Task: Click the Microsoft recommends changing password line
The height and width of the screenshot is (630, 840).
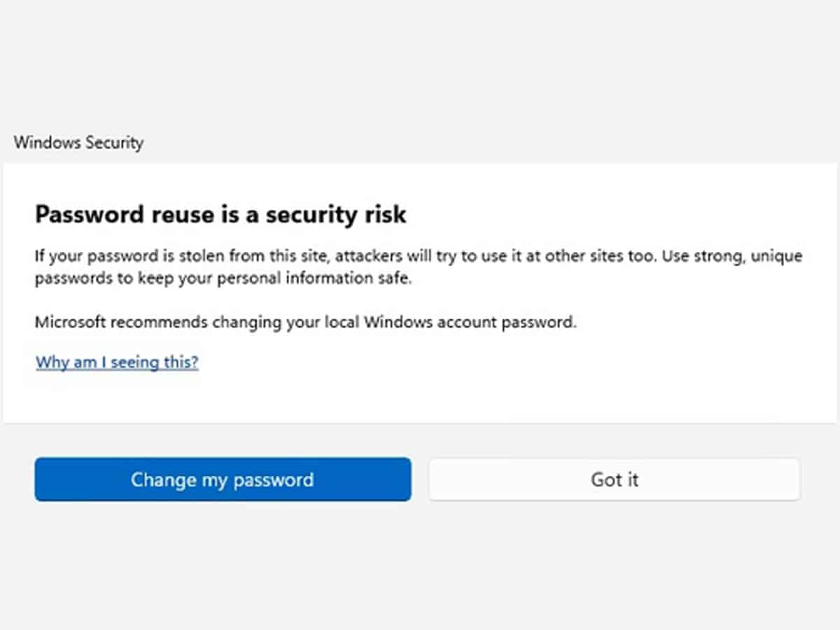Action: click(x=306, y=323)
